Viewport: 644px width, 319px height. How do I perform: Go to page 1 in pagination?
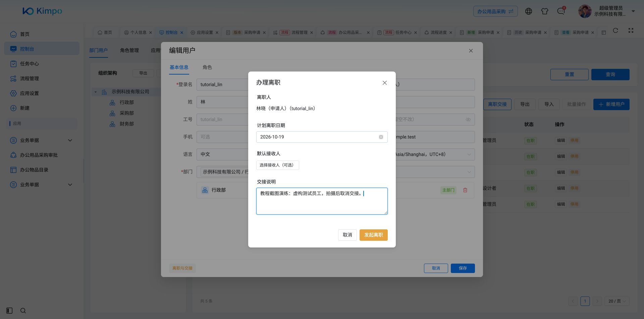(x=585, y=301)
